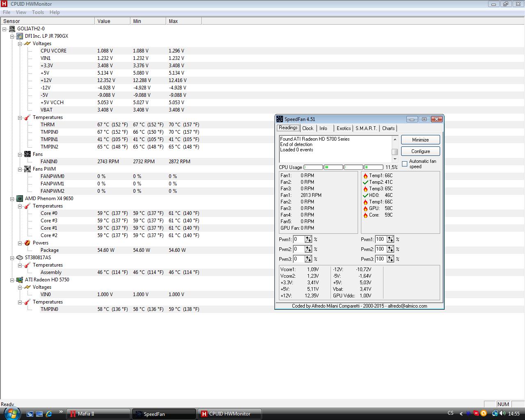Click the DFI motherboard icon in tree
The image size is (525, 420).
(x=20, y=36)
